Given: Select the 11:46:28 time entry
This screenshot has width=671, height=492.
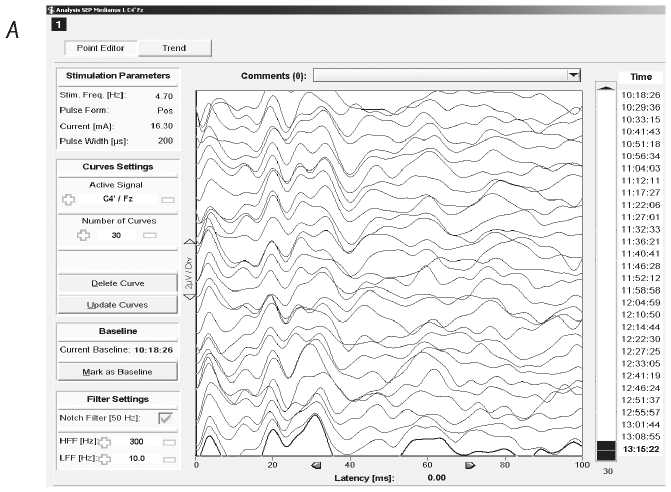Looking at the screenshot, I should coord(641,266).
